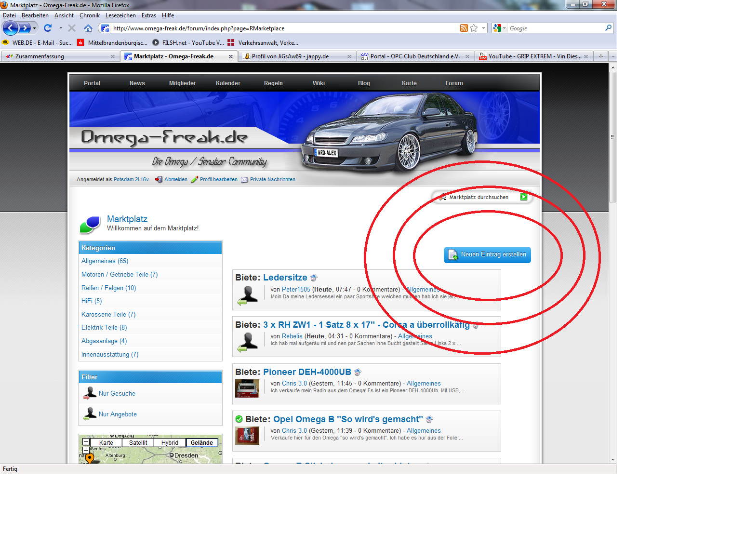The width and height of the screenshot is (745, 560).
Task: Click the Nur Angebote person icon
Action: tap(90, 414)
